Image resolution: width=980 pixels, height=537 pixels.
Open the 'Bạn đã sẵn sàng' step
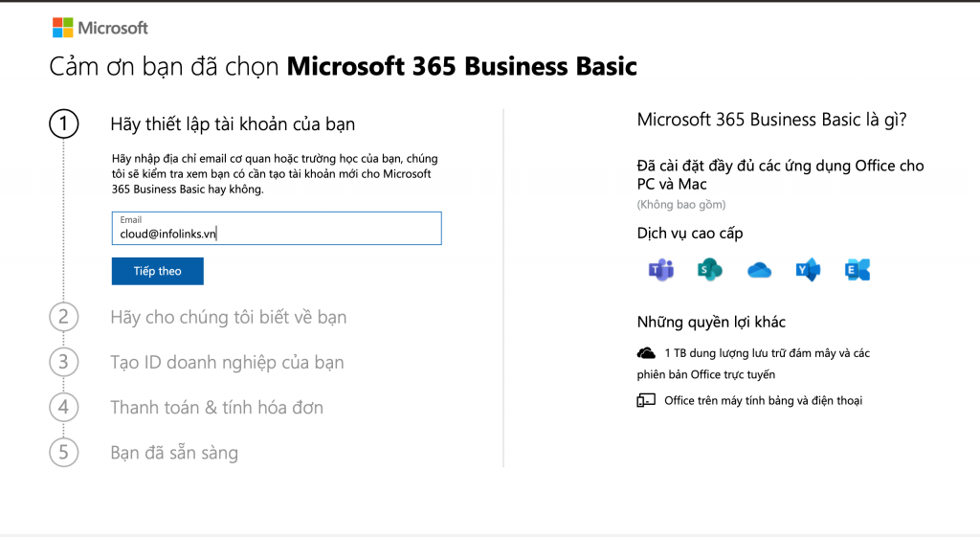click(x=174, y=452)
